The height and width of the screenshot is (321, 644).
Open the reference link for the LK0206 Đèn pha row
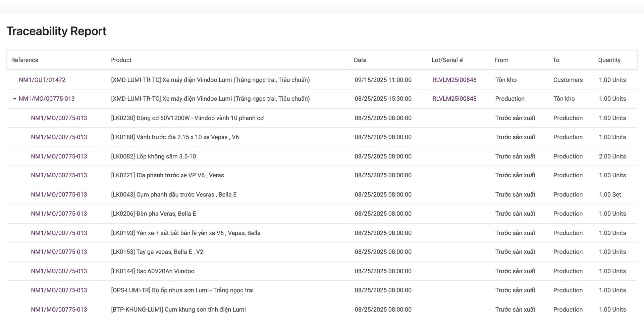point(59,214)
